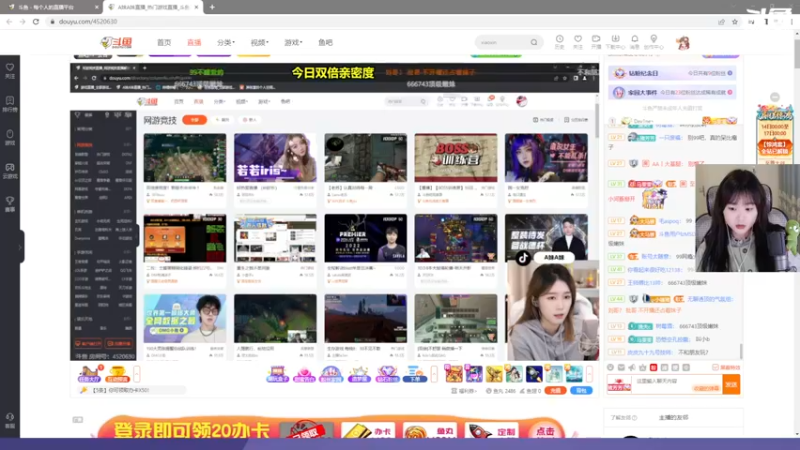The image size is (800, 450).
Task: Focus the chat message input field
Action: (677, 384)
